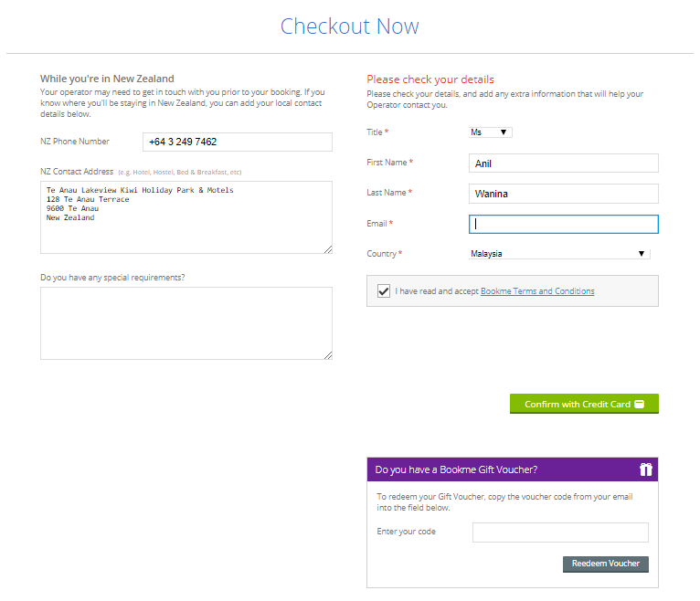Open Bookme Terms and Conditions link
Image resolution: width=700 pixels, height=601 pixels.
coord(537,290)
